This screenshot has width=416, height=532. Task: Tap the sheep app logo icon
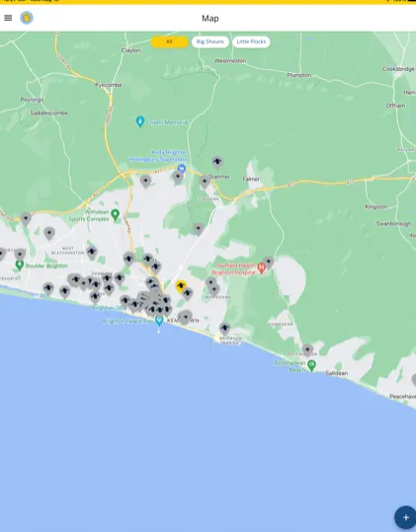[x=27, y=18]
